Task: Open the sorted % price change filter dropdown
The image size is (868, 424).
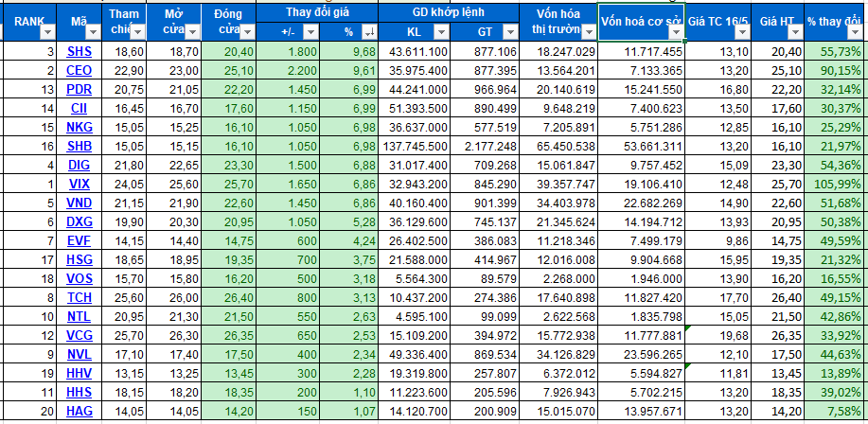Action: pos(369,33)
